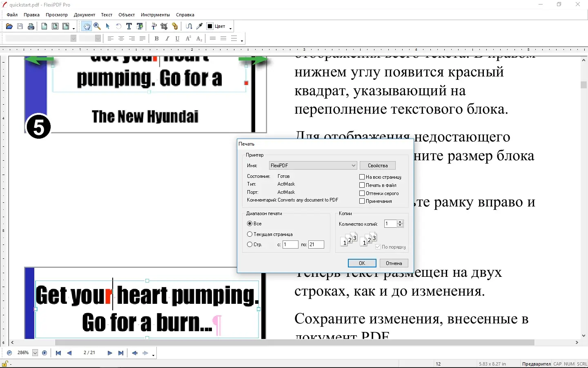
Task: Click the Свойства button in print dialog
Action: tap(377, 165)
